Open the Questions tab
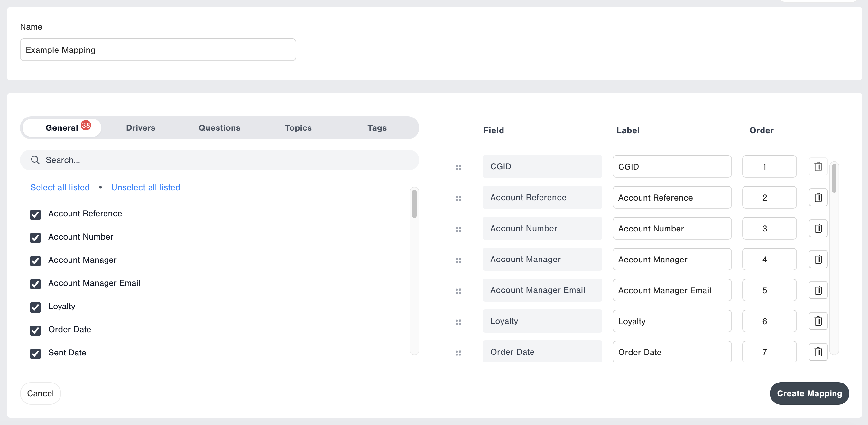 [219, 128]
